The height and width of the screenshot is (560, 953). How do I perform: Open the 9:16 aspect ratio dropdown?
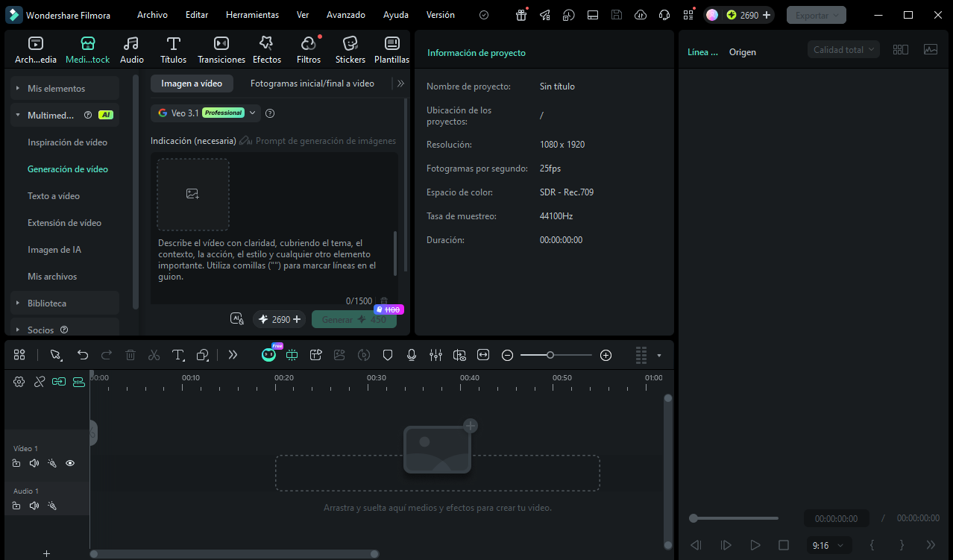[x=828, y=545]
